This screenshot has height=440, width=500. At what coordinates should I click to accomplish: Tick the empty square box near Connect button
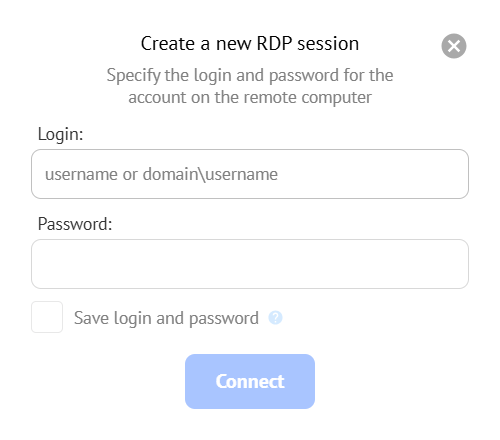pyautogui.click(x=47, y=317)
